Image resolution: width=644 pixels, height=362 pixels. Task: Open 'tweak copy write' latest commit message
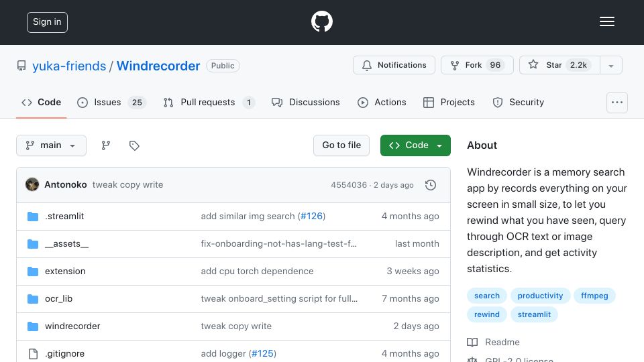(127, 185)
